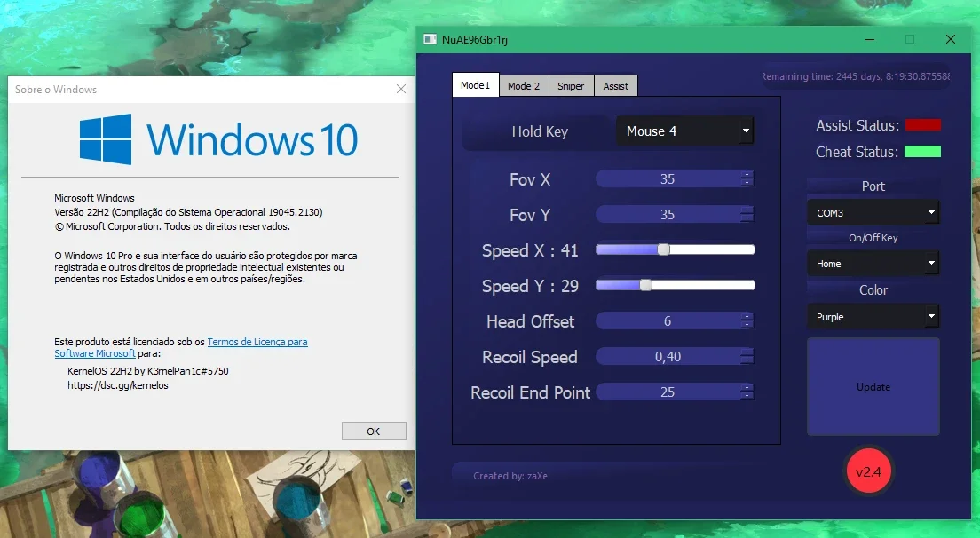Click the https://dsc.gg/kernelos text

(x=118, y=385)
